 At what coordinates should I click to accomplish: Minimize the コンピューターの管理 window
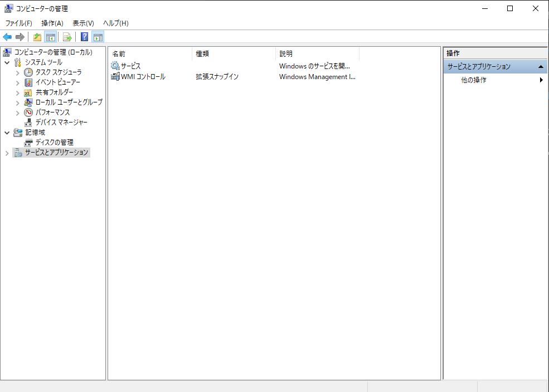(x=485, y=8)
